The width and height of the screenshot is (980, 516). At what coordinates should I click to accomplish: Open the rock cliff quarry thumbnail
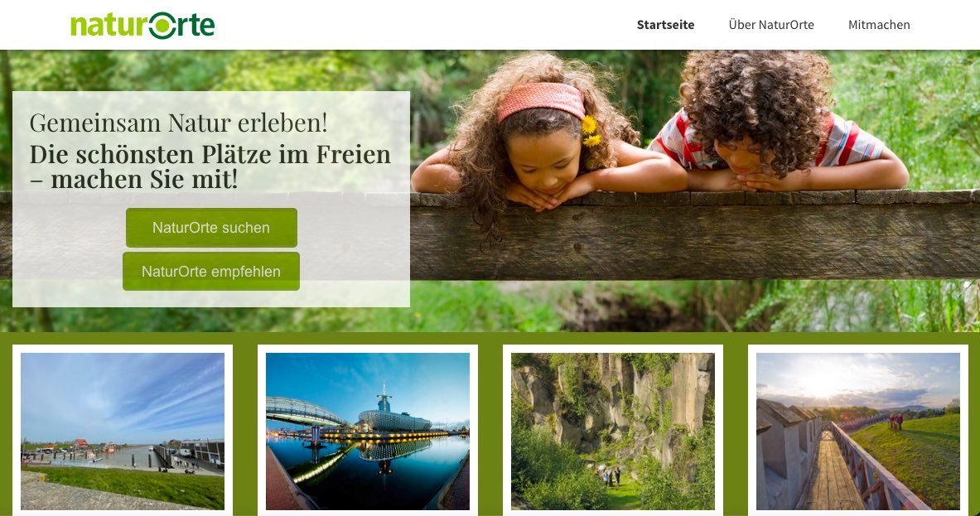coord(612,431)
